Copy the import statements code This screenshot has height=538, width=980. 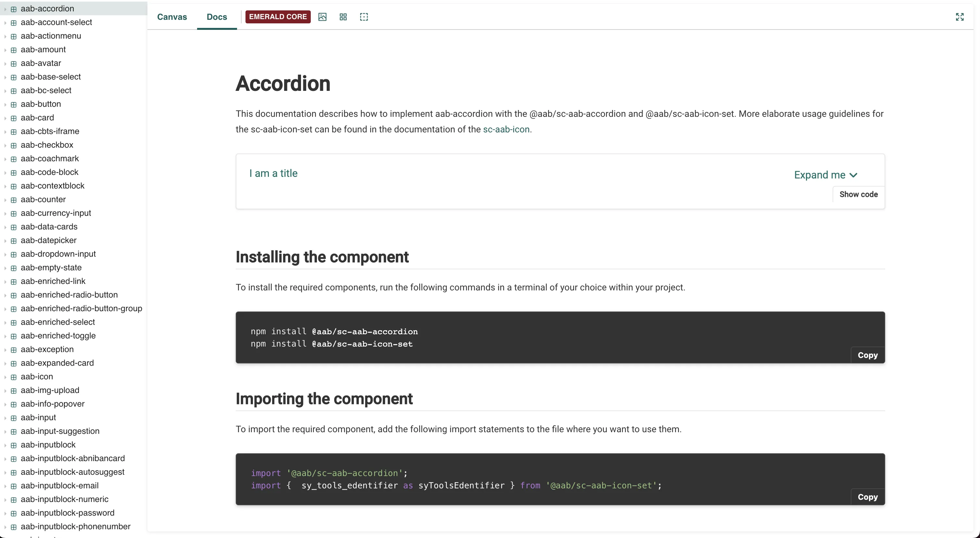coord(868,497)
